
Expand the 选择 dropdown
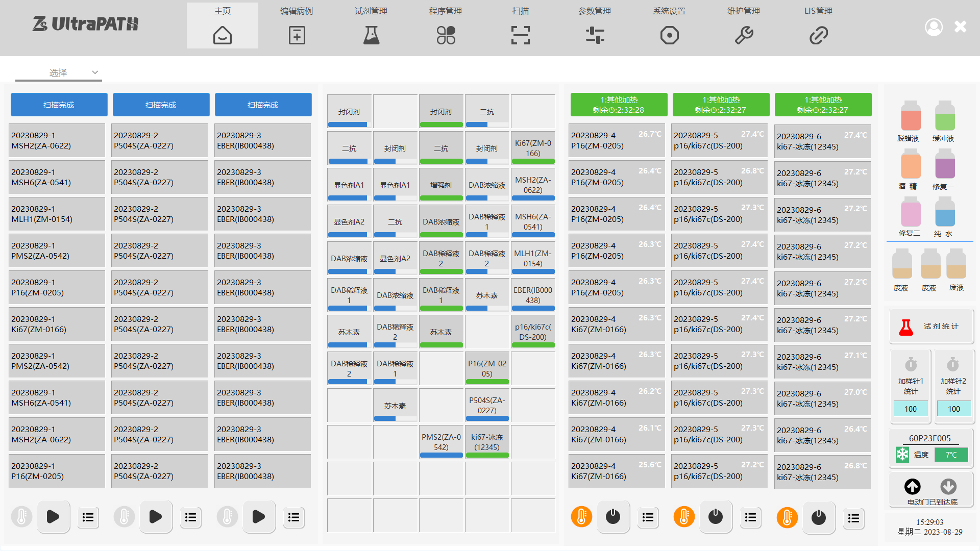click(59, 72)
